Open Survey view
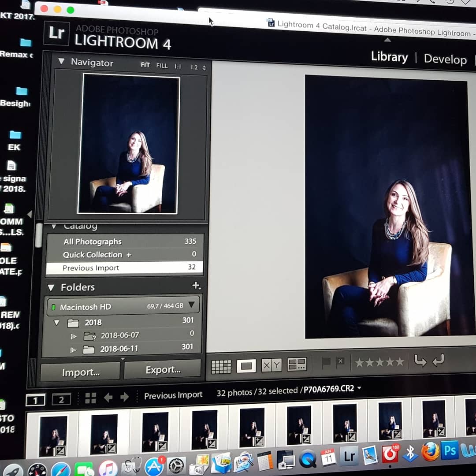 tap(297, 364)
